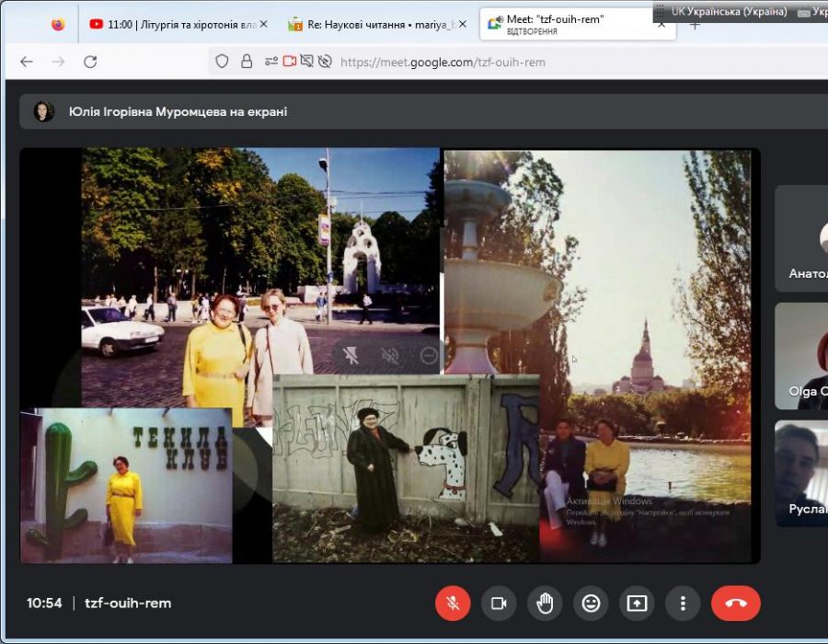Select Olga's participant video tile
This screenshot has height=644, width=828.
pyautogui.click(x=802, y=355)
